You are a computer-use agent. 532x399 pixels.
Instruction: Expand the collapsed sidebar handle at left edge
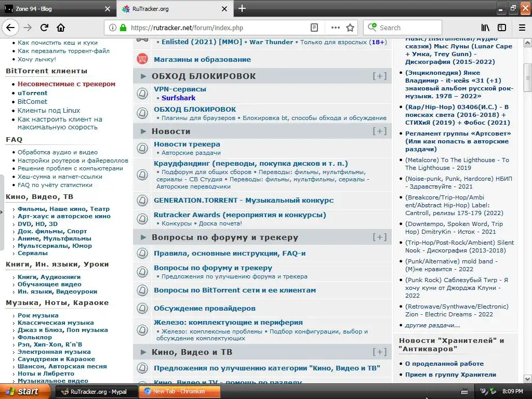[2, 212]
